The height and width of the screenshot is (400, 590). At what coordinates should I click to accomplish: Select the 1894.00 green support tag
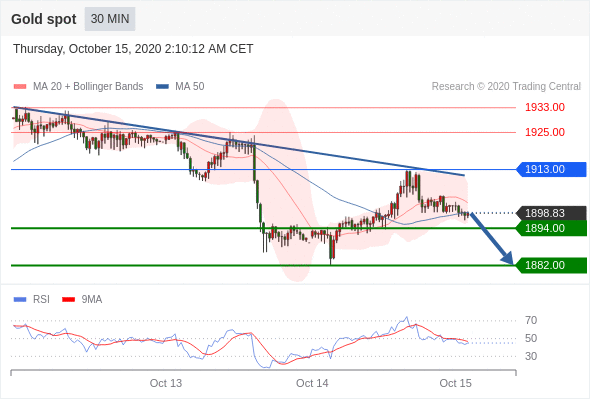551,228
